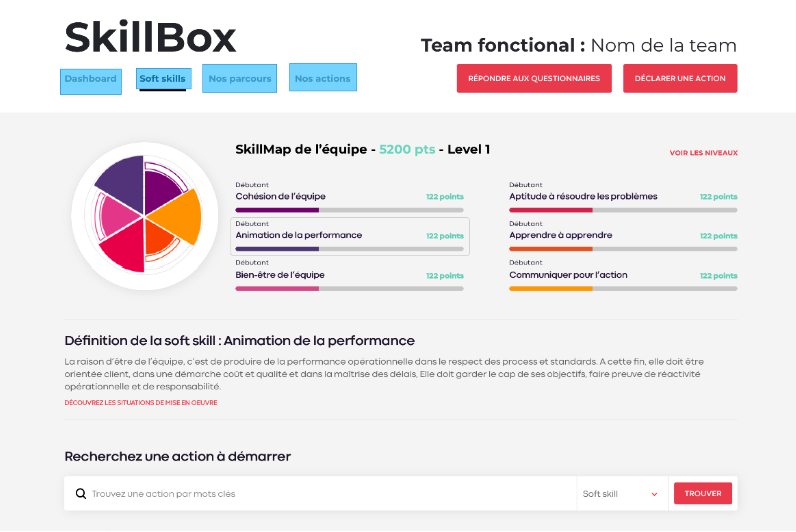Click the search magnifier icon
This screenshot has width=796, height=532.
tap(81, 493)
